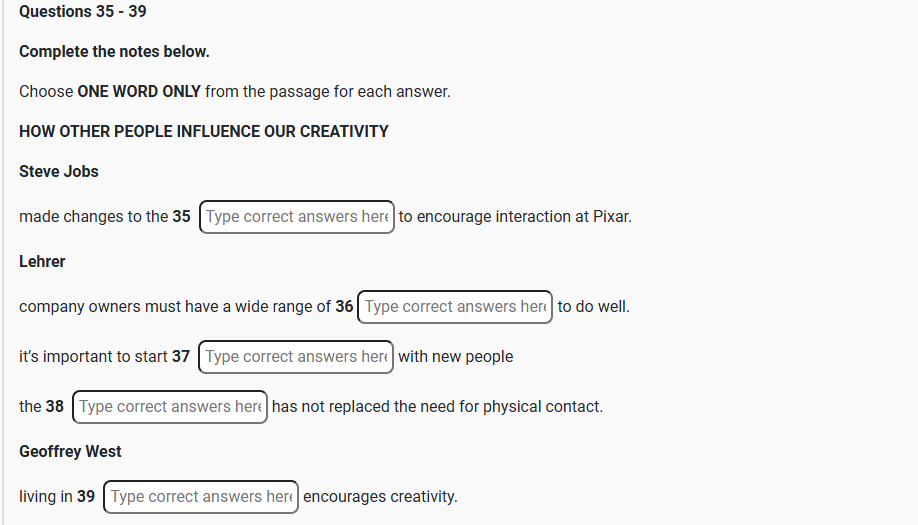Click the "Geoffrey West" subheading
Image resolution: width=918 pixels, height=525 pixels.
70,451
